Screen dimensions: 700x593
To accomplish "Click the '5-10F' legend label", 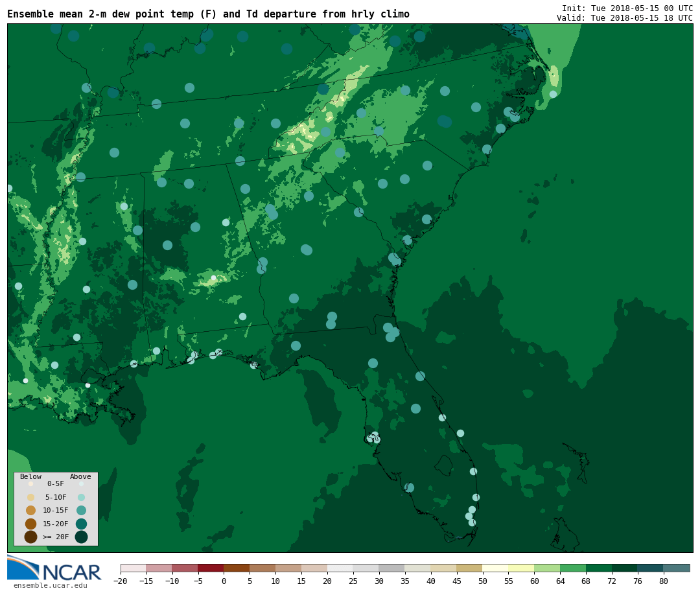I will (x=56, y=497).
